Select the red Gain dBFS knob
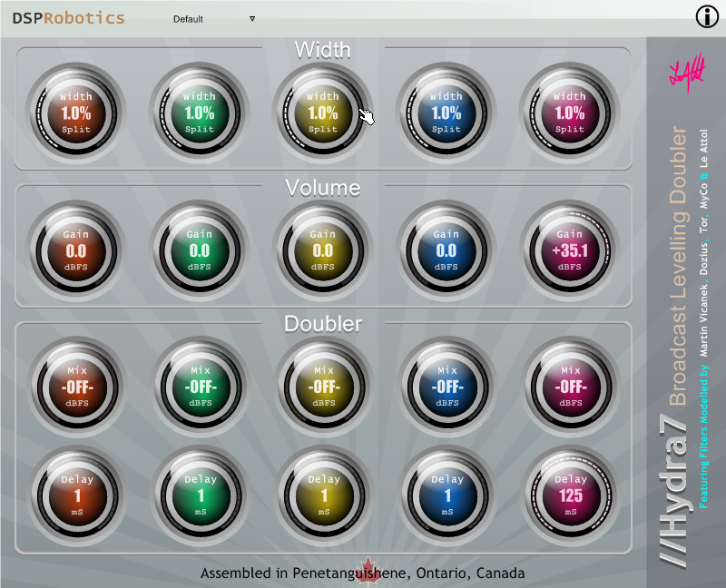The height and width of the screenshot is (588, 726). click(x=76, y=250)
